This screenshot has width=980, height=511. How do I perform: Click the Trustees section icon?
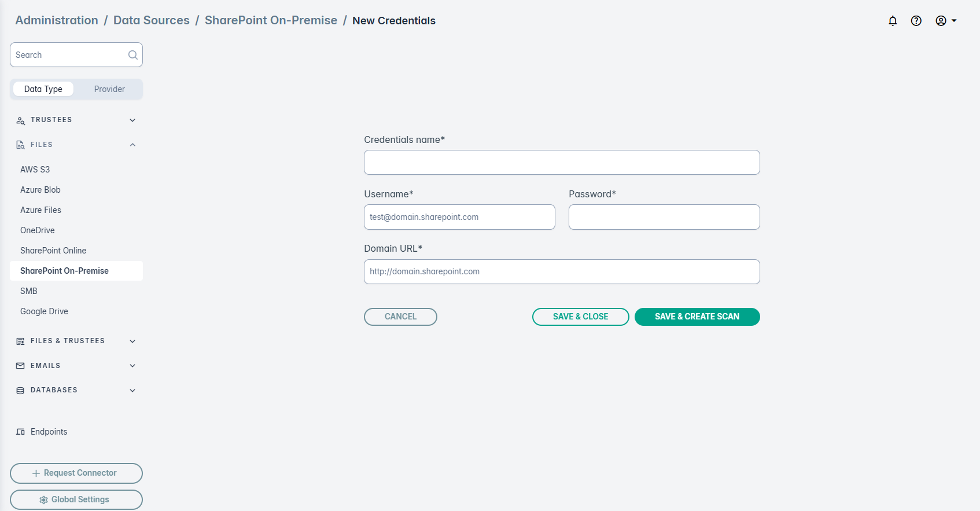click(x=21, y=120)
